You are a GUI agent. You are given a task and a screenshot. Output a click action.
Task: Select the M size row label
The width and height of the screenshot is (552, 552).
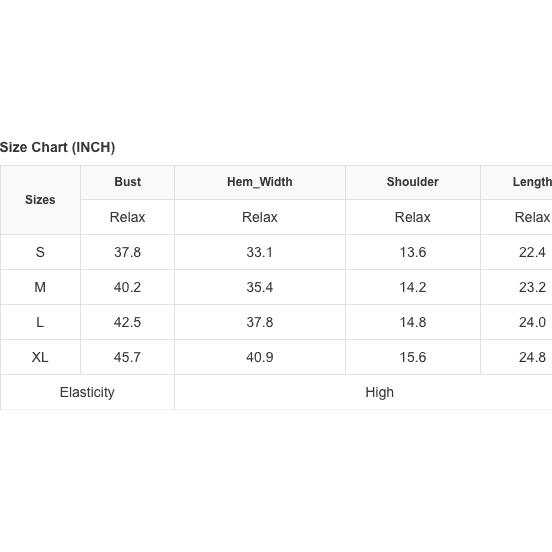40,287
